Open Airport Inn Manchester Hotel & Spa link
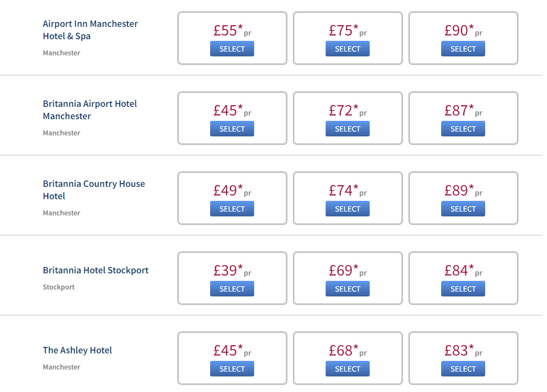The width and height of the screenshot is (547, 392). [90, 30]
